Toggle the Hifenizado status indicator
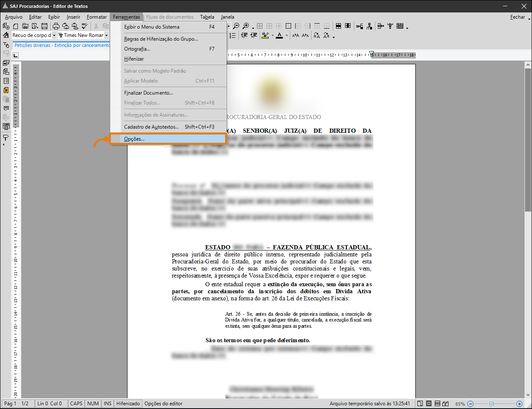This screenshot has height=409, width=532. coord(128,404)
